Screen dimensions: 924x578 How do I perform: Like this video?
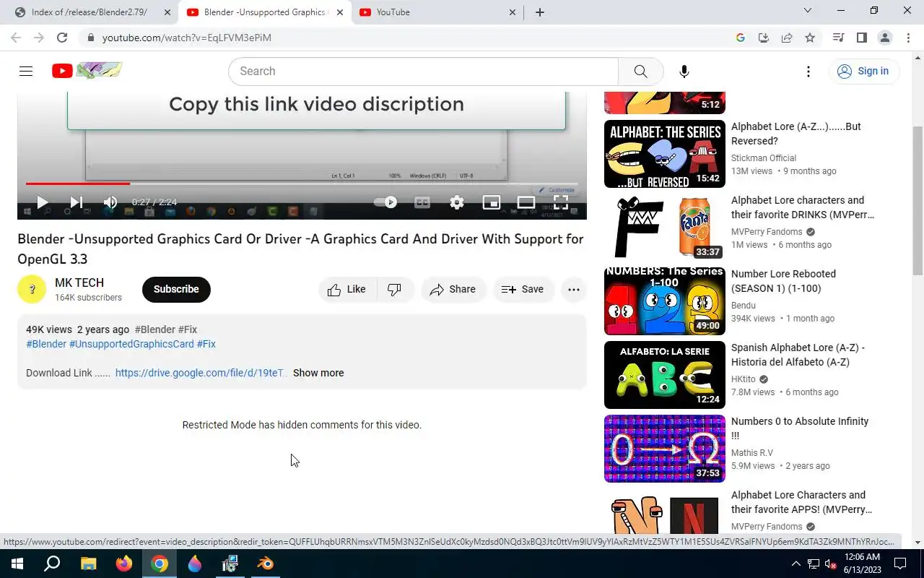(x=347, y=289)
